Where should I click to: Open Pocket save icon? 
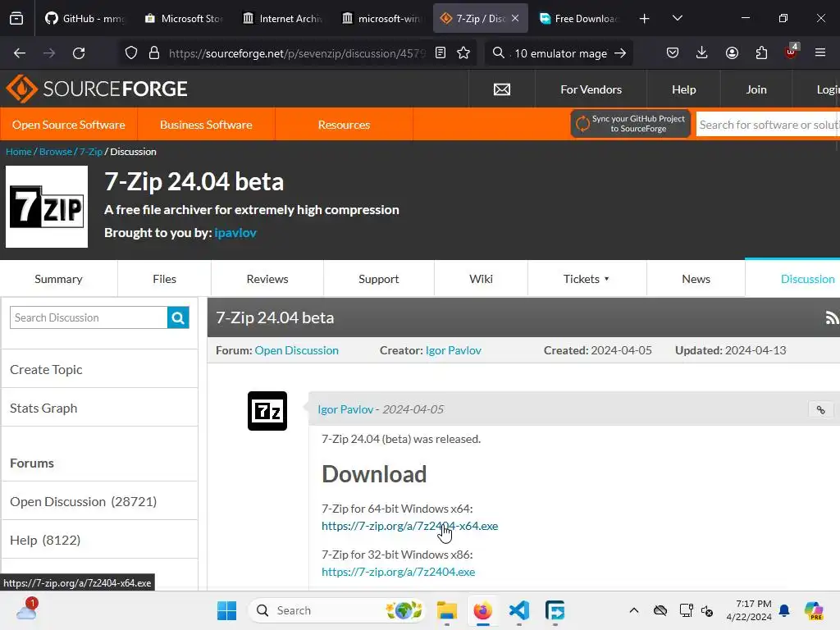[x=673, y=53]
